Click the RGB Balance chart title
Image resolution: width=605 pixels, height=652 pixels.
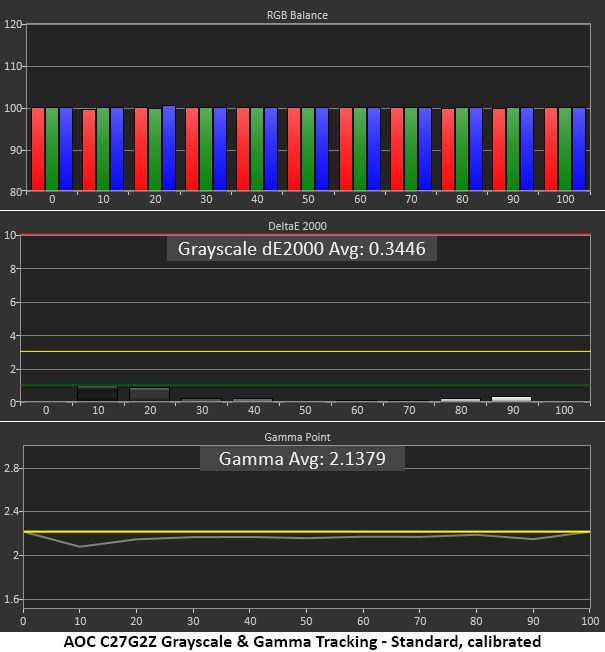(297, 15)
